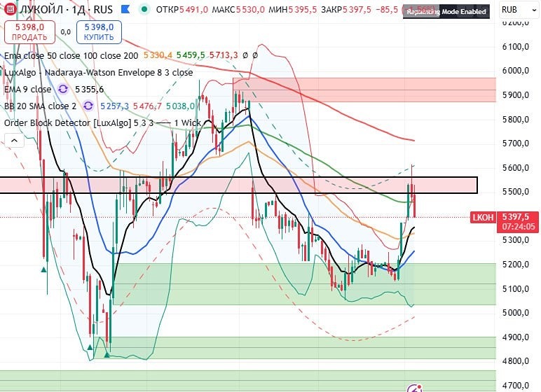The width and height of the screenshot is (541, 392).
Task: Click the Lukoil logo icon beside the symbol name
Action: click(10, 9)
